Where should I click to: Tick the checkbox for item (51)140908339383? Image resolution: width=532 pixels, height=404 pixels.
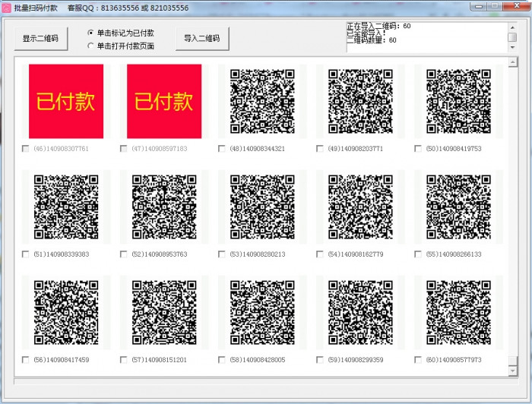click(25, 254)
